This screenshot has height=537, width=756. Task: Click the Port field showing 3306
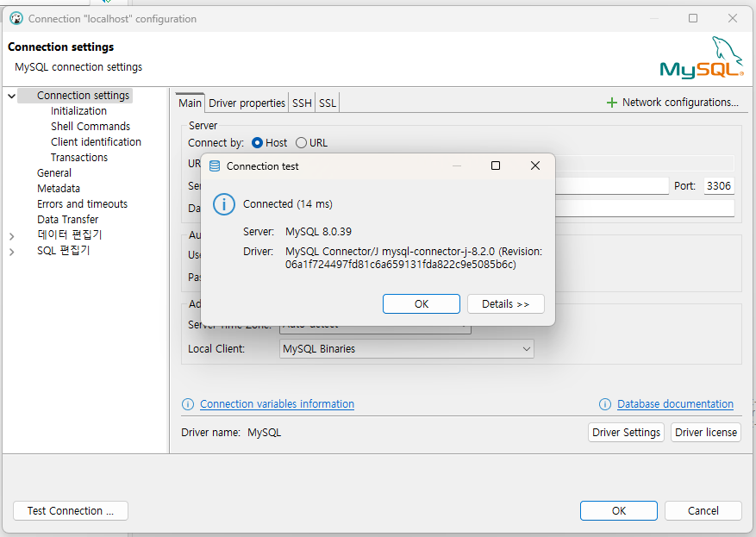pos(718,185)
